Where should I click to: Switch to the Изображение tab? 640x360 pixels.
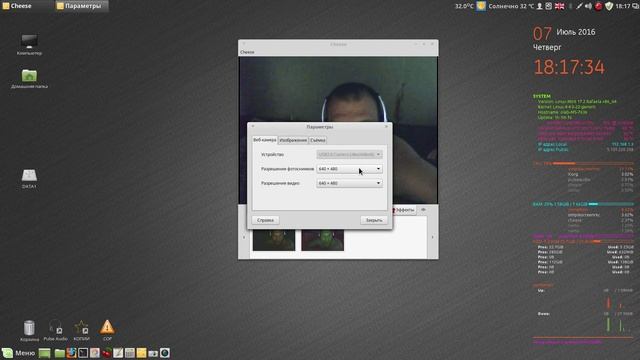pos(293,140)
